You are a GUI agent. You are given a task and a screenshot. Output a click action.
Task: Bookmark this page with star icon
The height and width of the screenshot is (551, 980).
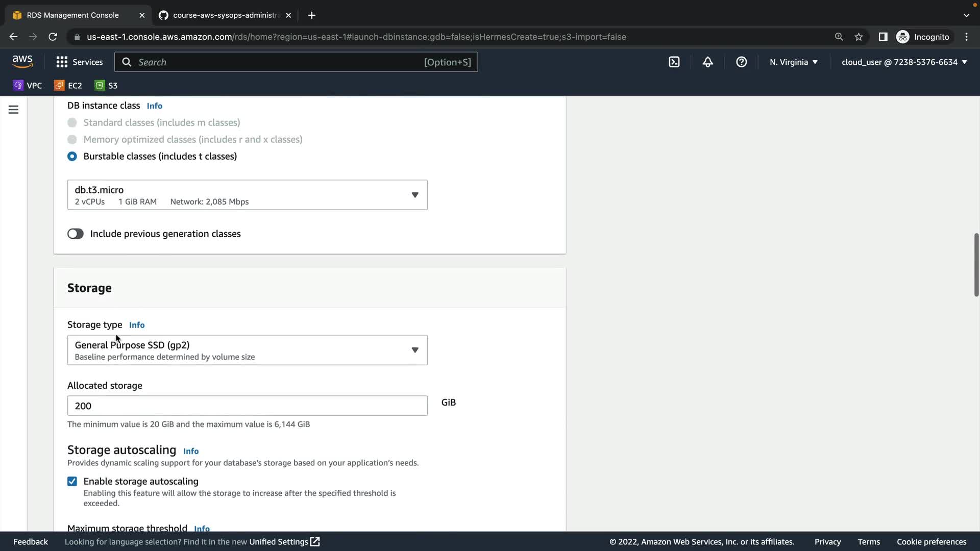click(859, 37)
